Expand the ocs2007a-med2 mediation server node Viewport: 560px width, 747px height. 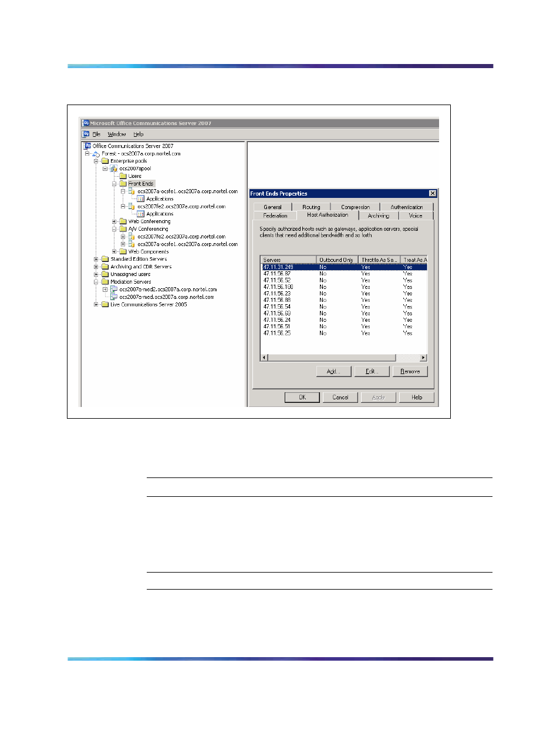tap(105, 290)
